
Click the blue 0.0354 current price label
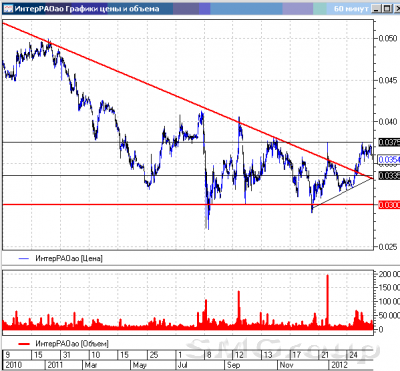tap(389, 160)
